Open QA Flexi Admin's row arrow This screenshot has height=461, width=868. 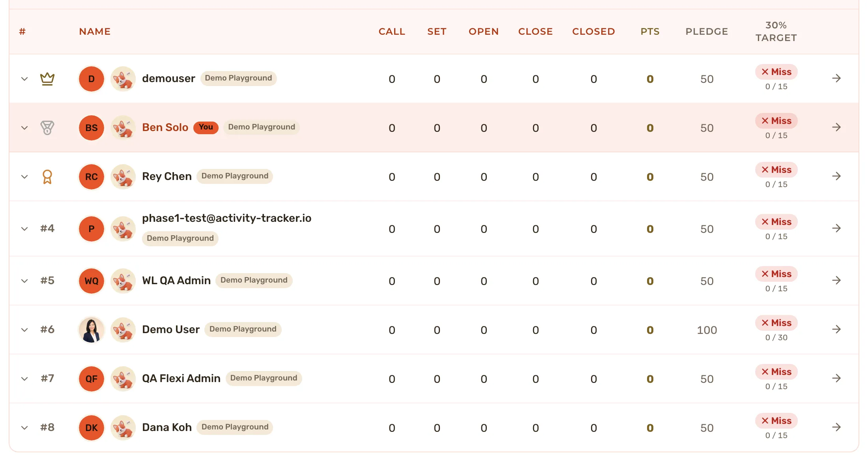[836, 378]
